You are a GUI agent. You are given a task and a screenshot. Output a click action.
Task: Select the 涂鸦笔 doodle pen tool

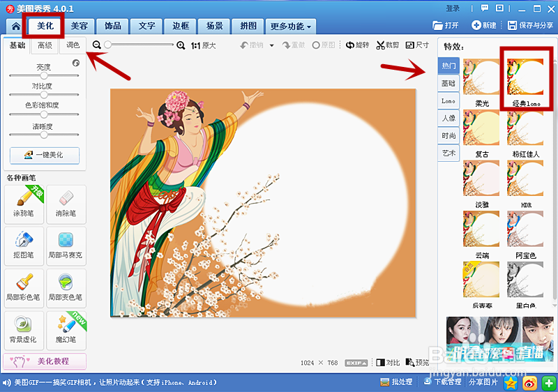click(24, 204)
